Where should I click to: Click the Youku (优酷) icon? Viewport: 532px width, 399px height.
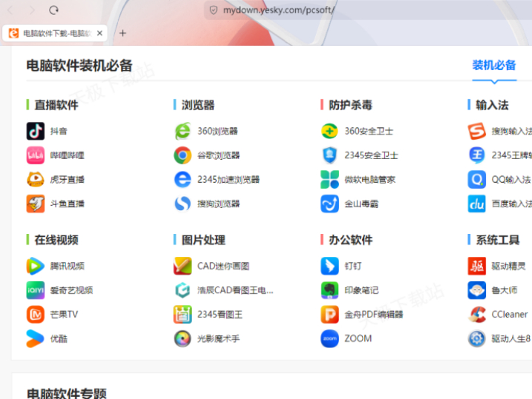click(x=35, y=339)
